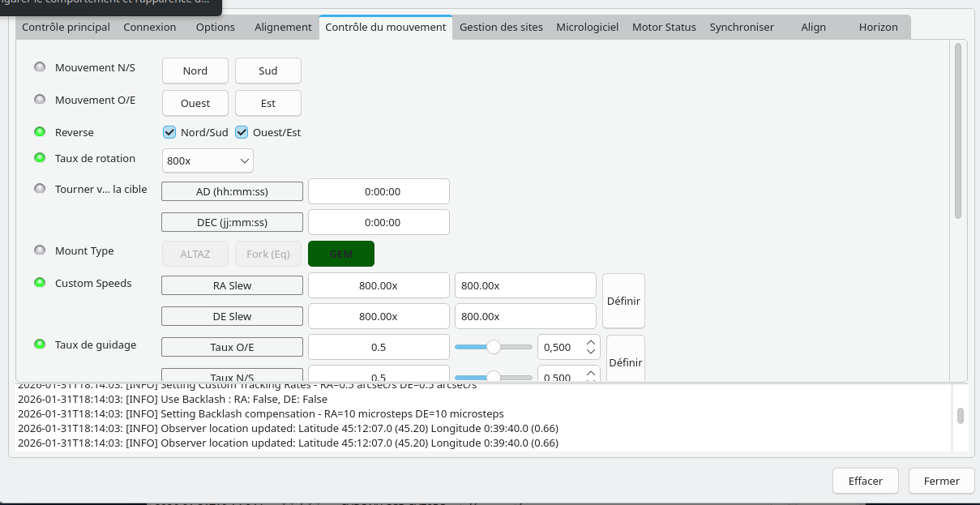The image size is (980, 505).
Task: Click the Custom Speeds status LED
Action: (40, 283)
